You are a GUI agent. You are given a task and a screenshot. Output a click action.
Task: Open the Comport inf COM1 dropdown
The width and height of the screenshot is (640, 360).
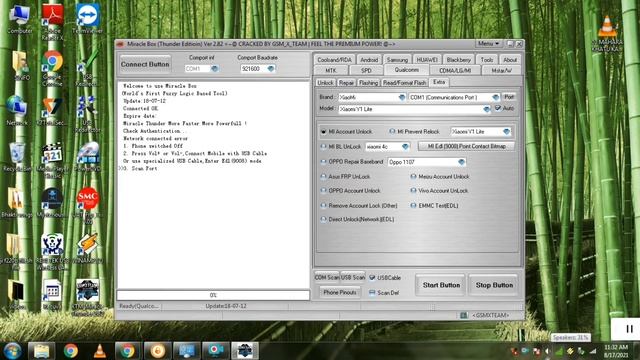[215, 69]
